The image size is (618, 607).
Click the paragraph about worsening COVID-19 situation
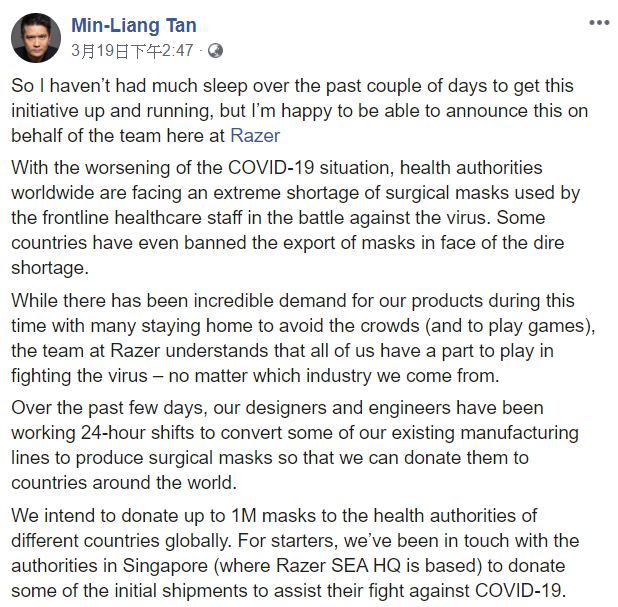coord(300,216)
